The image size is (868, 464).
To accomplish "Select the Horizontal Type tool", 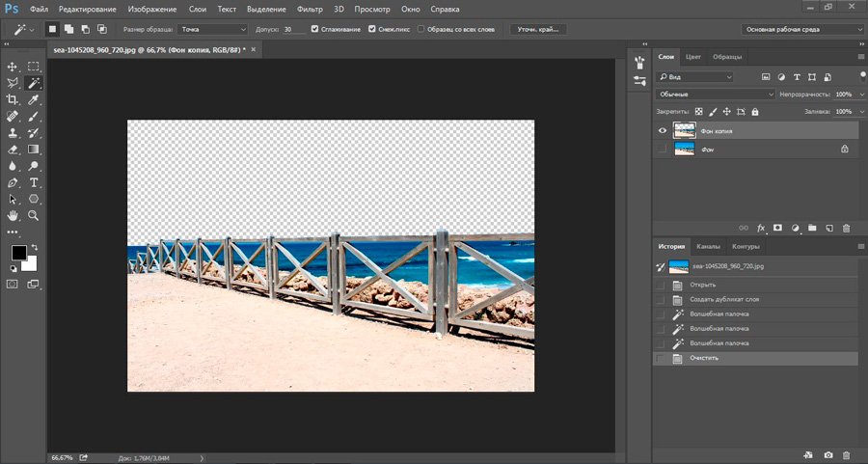I will tap(34, 182).
